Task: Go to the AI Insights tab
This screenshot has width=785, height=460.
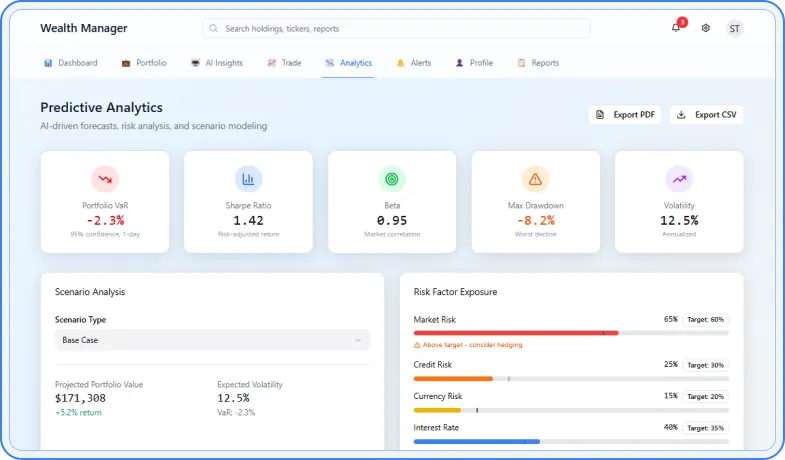Action: click(x=216, y=63)
